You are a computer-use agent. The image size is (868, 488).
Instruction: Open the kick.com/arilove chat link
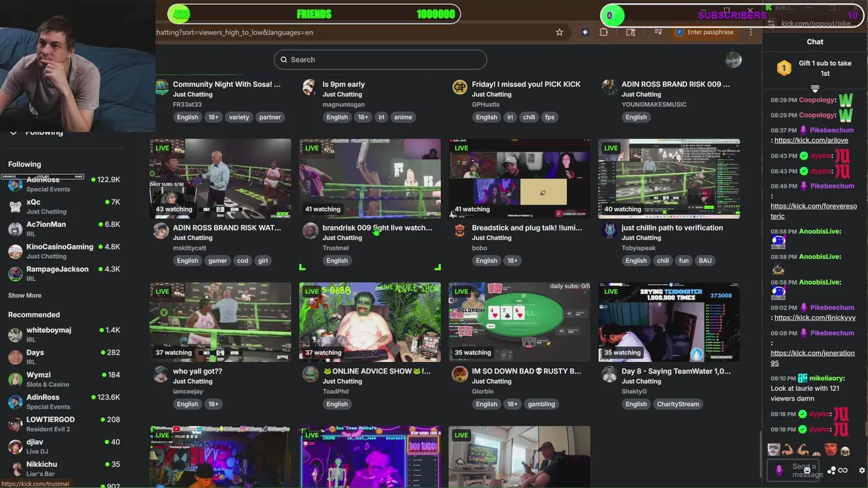pos(811,140)
